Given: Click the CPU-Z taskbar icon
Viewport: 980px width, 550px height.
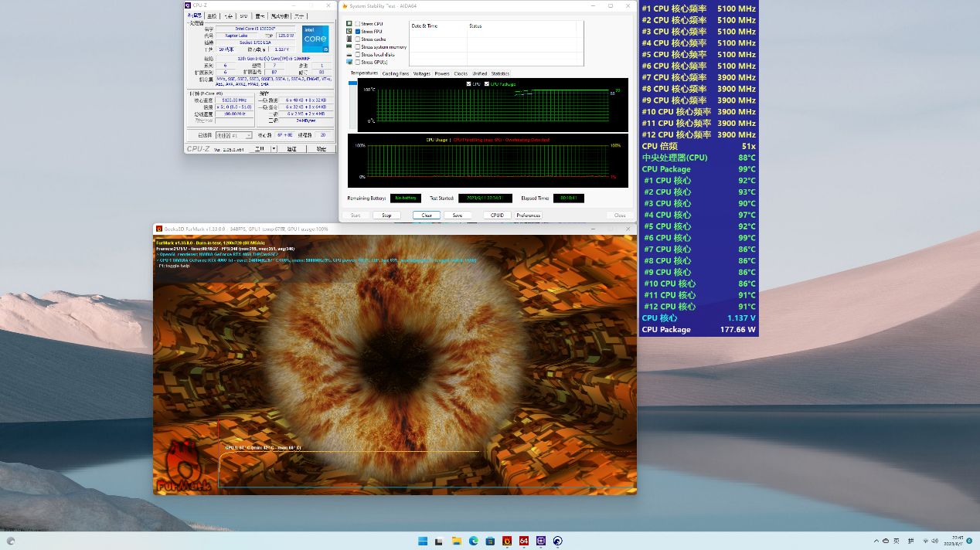Looking at the screenshot, I should pyautogui.click(x=541, y=541).
